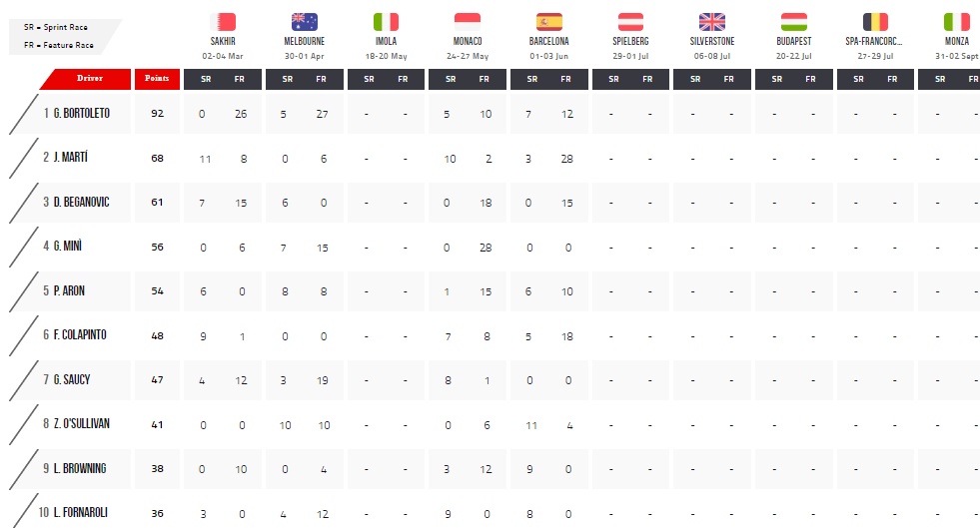Viewport: 980px width, 528px height.
Task: Select the Austrian flag for Spielberg
Action: (x=630, y=22)
